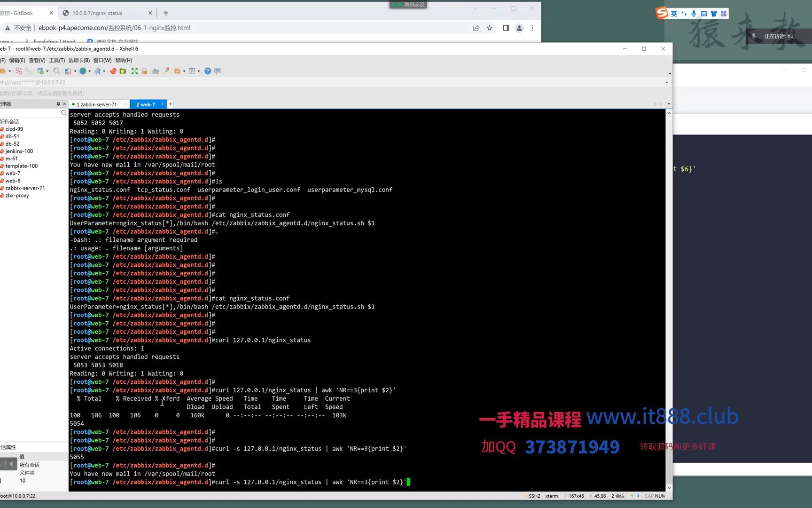Switch to the 1 zabbix-server-71 tab
The image size is (812, 508).
[96, 104]
